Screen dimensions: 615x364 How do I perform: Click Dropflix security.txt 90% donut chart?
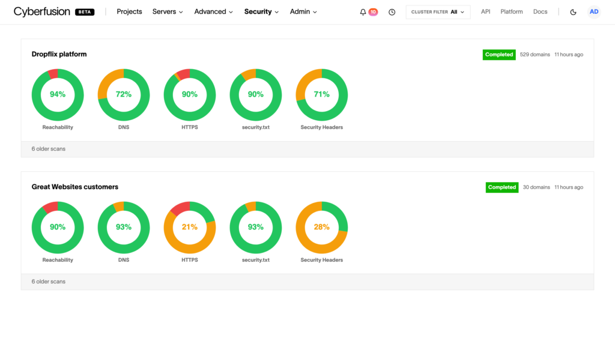pos(256,95)
